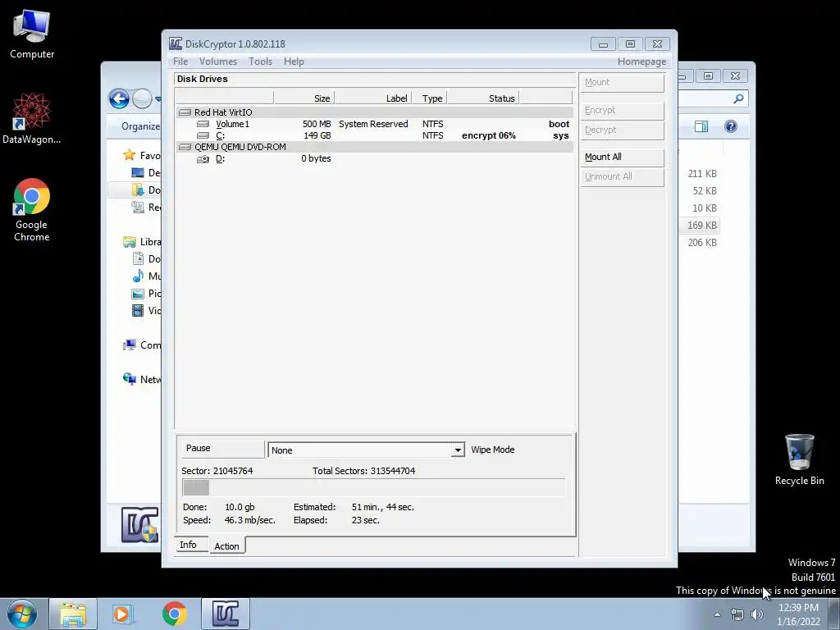Click the Organize button in Explorer
Screen dimensions: 840x630
pos(140,126)
